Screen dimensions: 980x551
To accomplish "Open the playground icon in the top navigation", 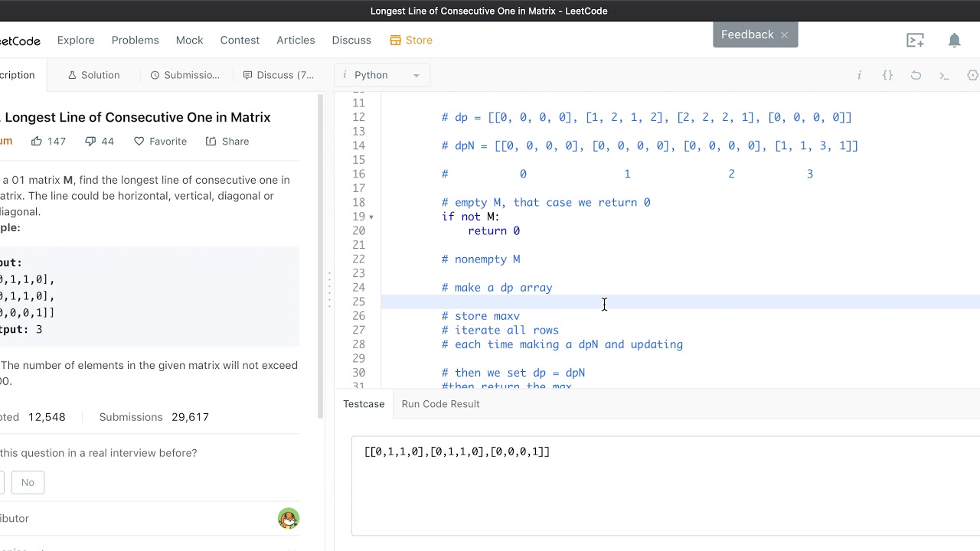I will point(915,41).
